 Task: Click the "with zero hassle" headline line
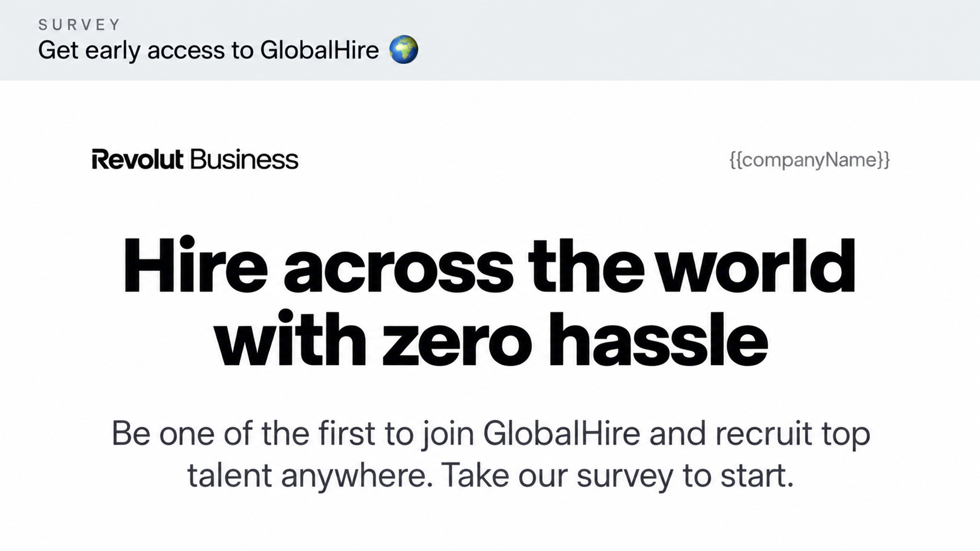point(491,339)
